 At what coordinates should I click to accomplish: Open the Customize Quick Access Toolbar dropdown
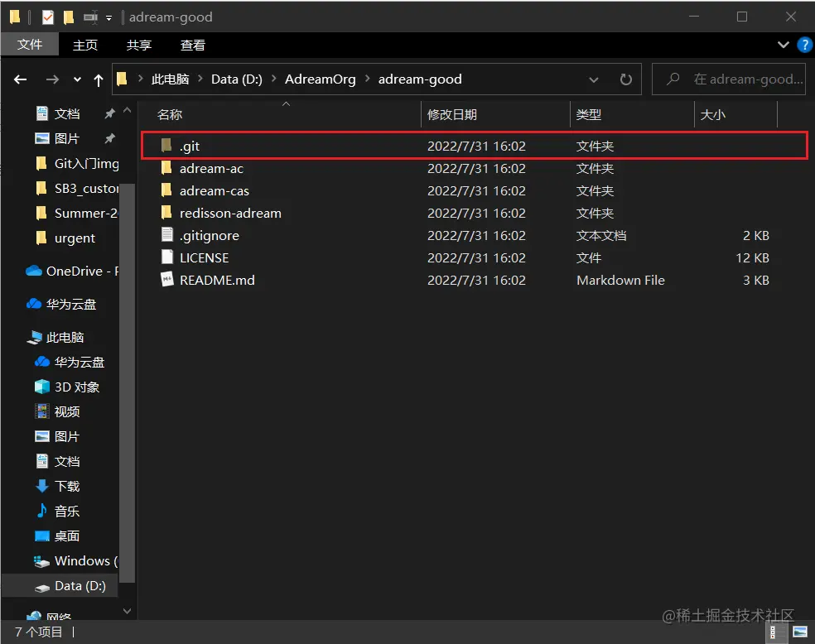109,17
